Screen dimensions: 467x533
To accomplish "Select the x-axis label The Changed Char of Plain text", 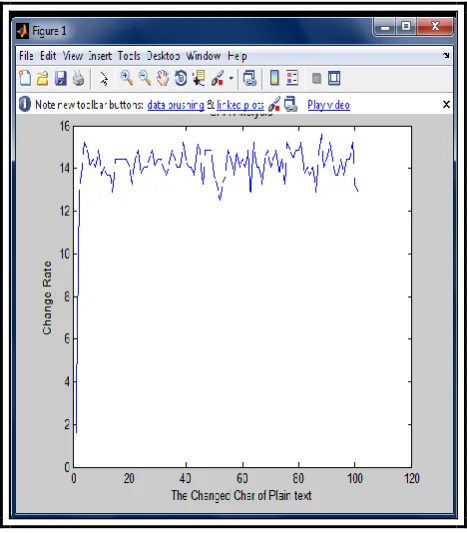I will [241, 495].
